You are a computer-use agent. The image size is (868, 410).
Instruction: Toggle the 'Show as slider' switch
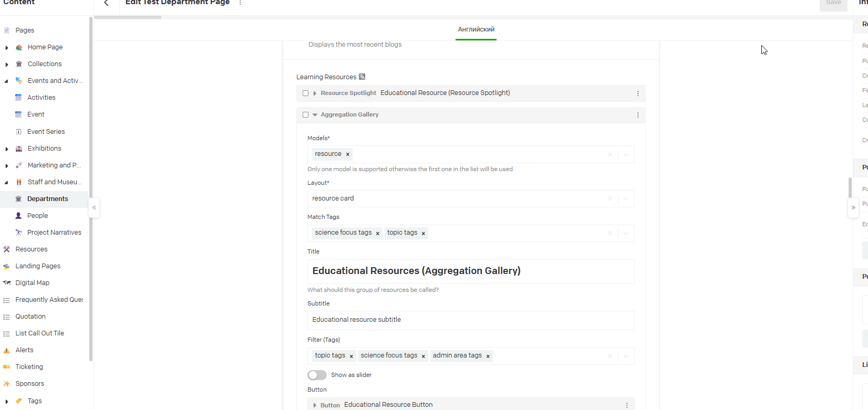317,375
